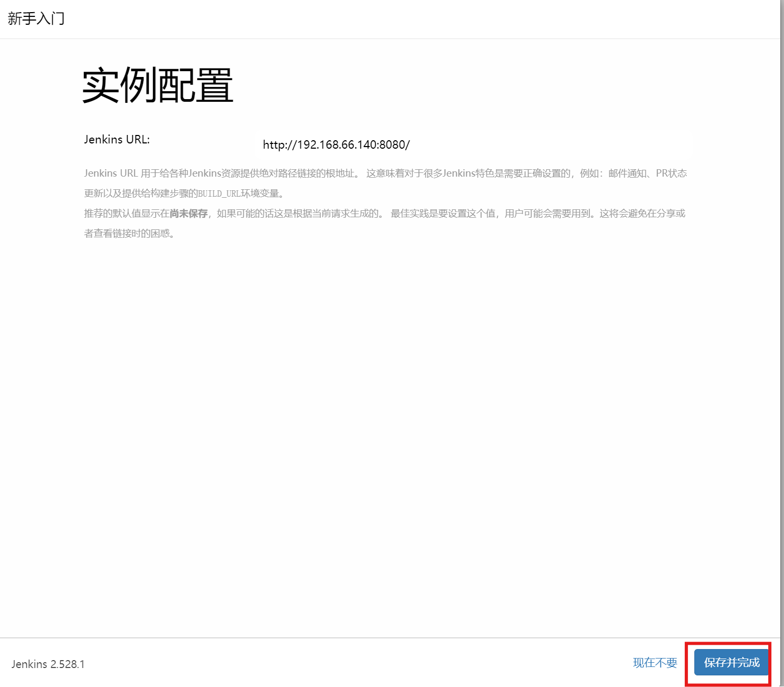Image resolution: width=784 pixels, height=687 pixels.
Task: Click the 'Jenkins URL:' label
Action: (x=117, y=139)
